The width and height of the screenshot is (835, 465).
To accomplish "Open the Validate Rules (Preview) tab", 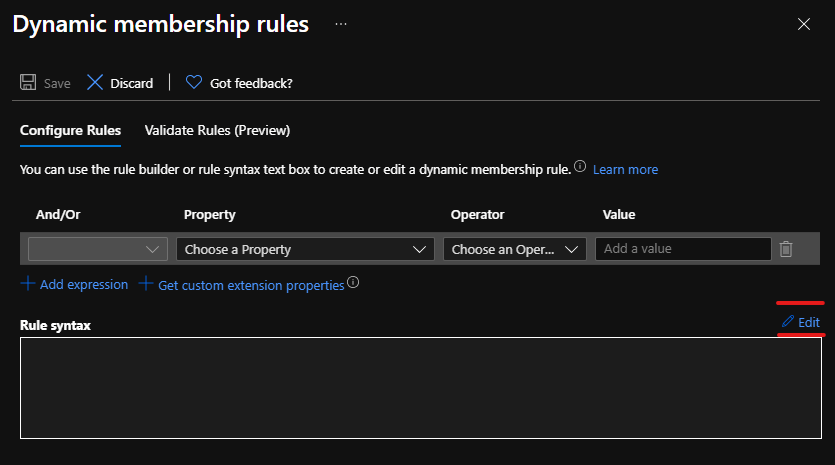I will point(217,130).
